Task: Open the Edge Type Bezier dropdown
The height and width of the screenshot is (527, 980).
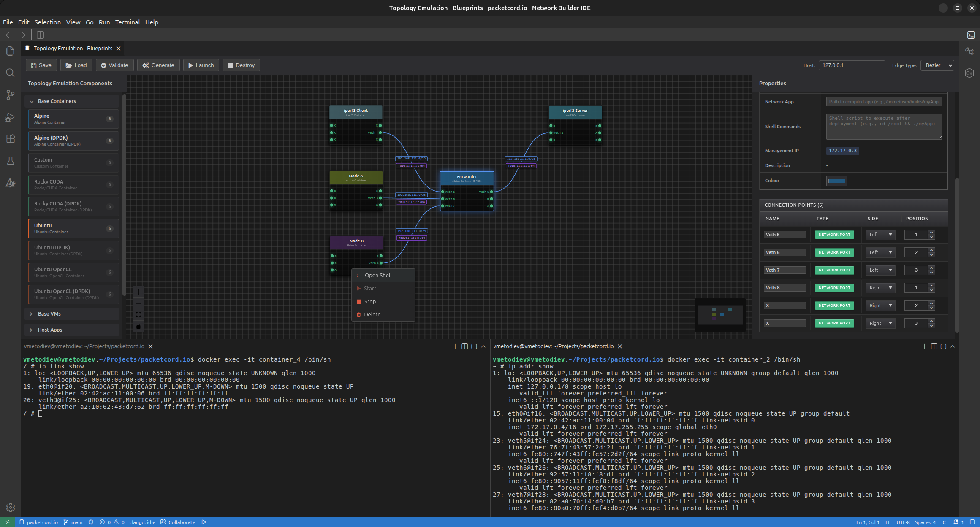Action: (937, 65)
